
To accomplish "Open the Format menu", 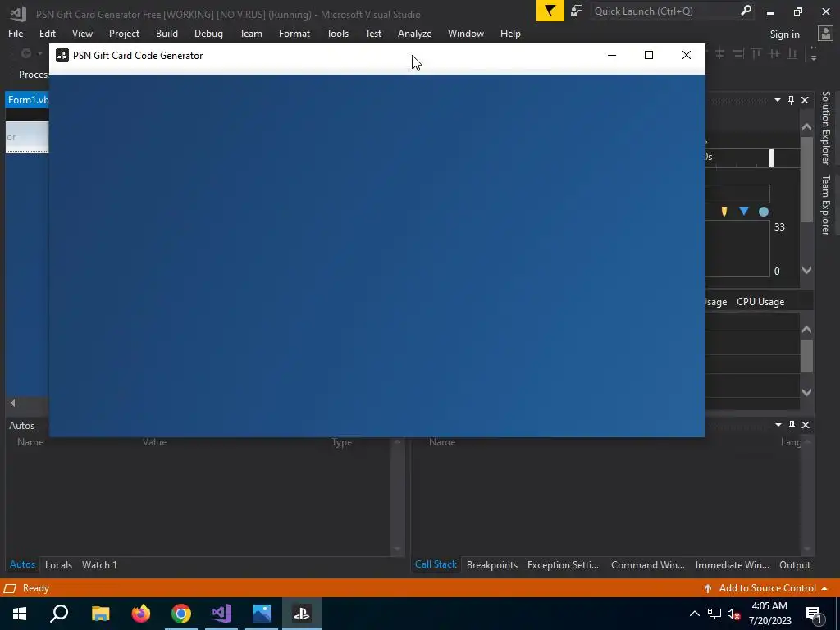I will 294,33.
